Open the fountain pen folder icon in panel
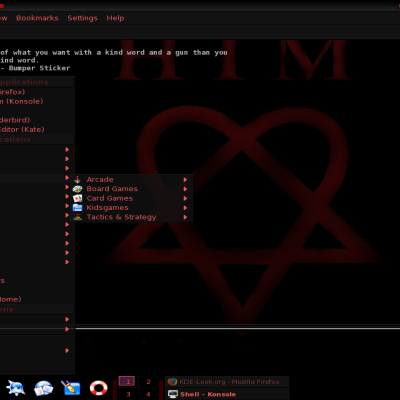This screenshot has width=400, height=400. (71, 388)
